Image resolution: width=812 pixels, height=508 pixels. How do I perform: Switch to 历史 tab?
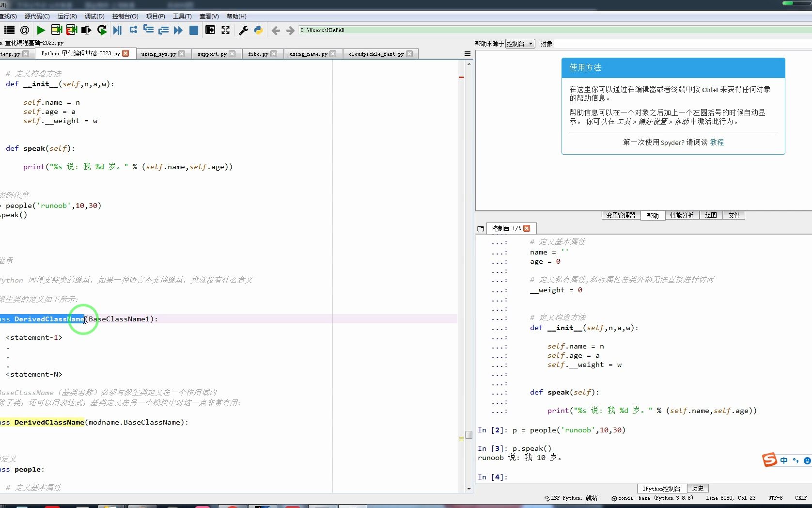point(698,488)
